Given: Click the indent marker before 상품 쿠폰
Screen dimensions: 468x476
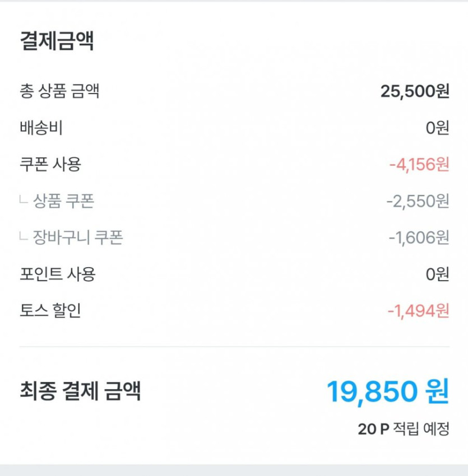Looking at the screenshot, I should pyautogui.click(x=24, y=200).
